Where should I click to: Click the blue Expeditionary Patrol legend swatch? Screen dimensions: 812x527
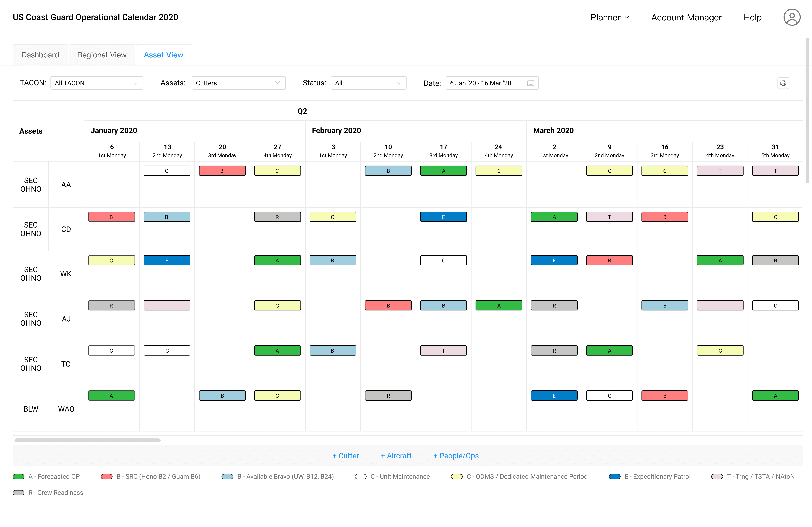(x=615, y=477)
